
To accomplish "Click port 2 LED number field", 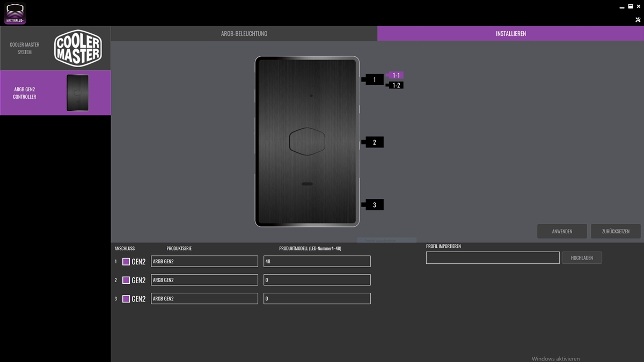I will (x=317, y=280).
